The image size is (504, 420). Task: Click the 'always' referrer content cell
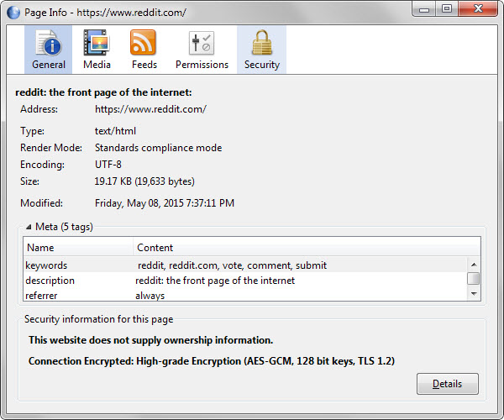pyautogui.click(x=150, y=296)
